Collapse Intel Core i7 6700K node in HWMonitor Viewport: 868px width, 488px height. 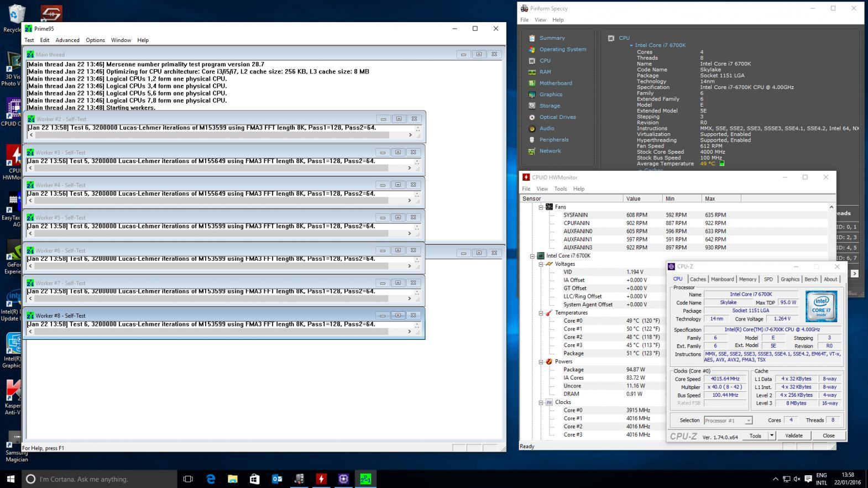tap(532, 256)
